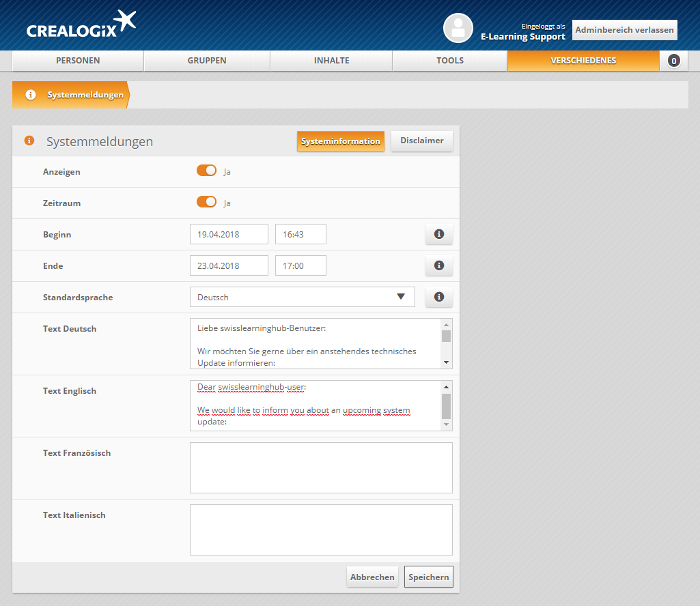The width and height of the screenshot is (700, 606).
Task: Click Adminbereich verlassen button
Action: [624, 30]
